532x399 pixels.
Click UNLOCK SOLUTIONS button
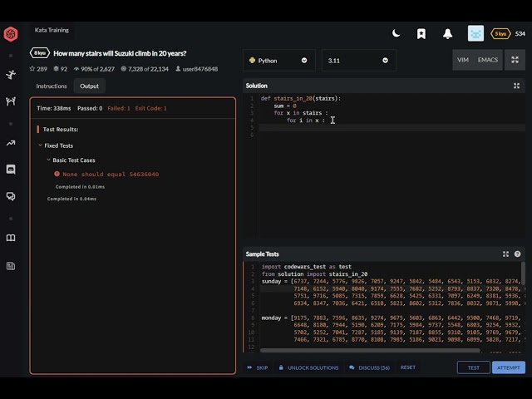[x=308, y=367]
